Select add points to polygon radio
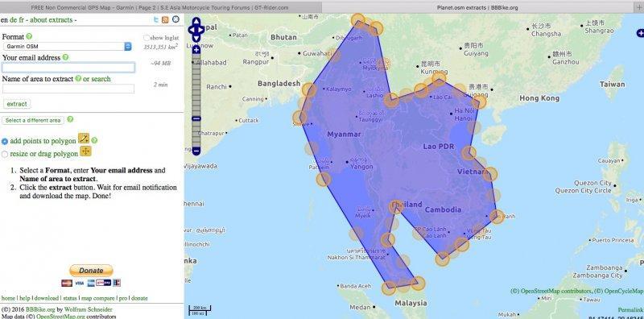Screen dimensions: 644x319 tap(5, 142)
